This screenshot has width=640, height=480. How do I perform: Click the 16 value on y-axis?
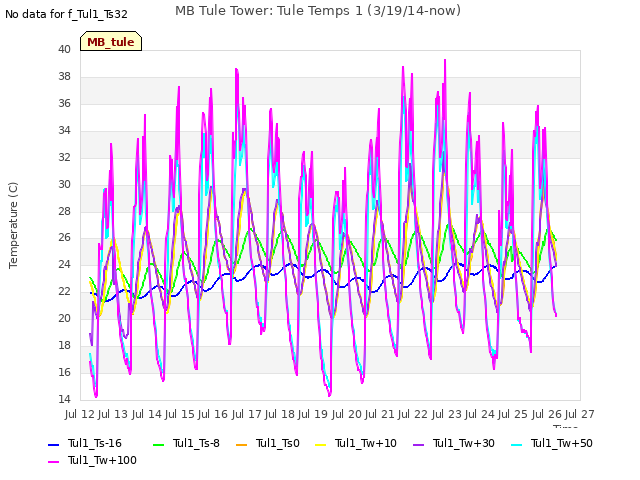pyautogui.click(x=64, y=372)
